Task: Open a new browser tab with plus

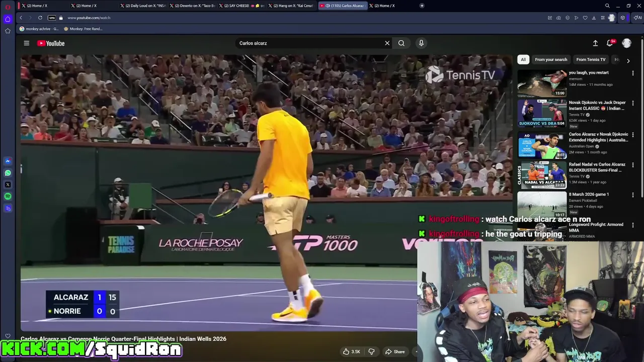Action: [422, 6]
